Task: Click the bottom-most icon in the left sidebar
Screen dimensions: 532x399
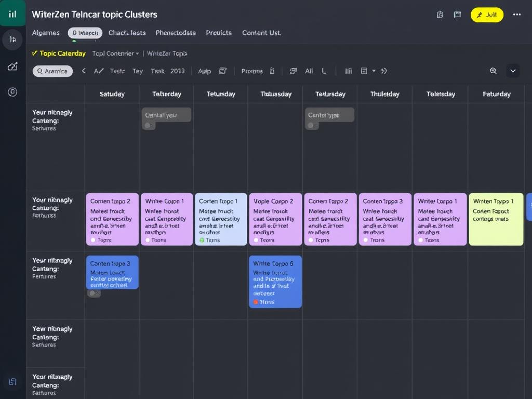Action: (x=12, y=382)
